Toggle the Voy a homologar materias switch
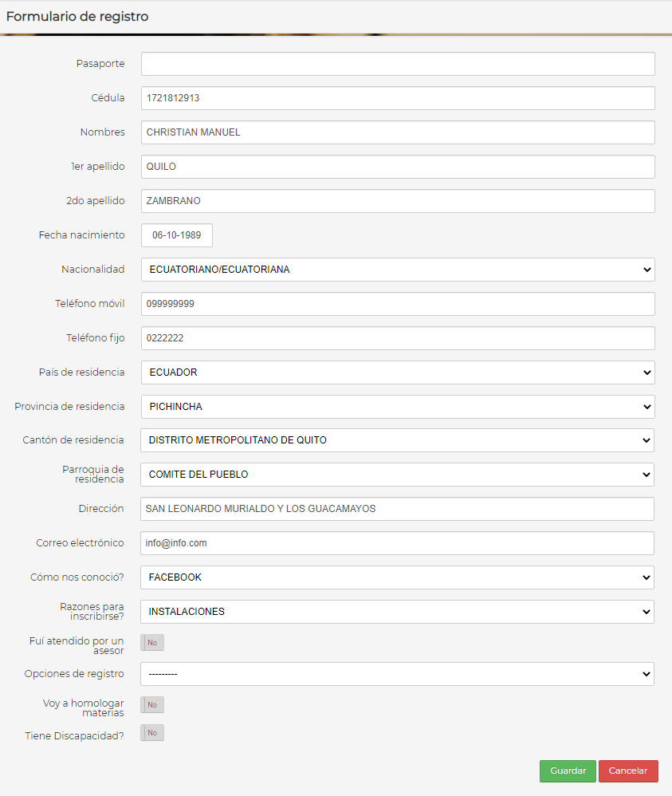Viewport: 672px width, 796px height. pyautogui.click(x=151, y=704)
